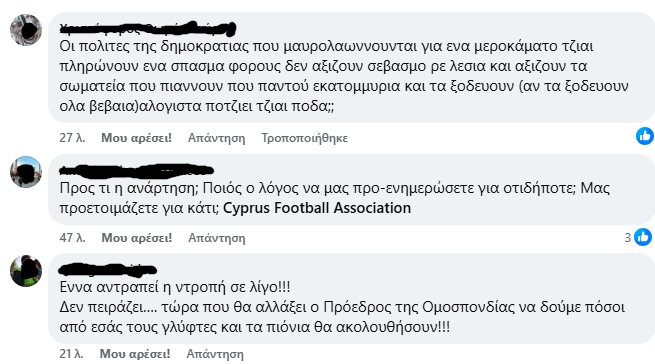Reply to the 47 λ. comment

217,238
